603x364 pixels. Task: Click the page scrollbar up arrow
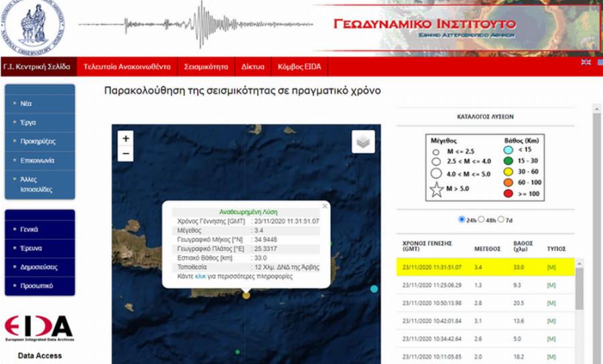[x=597, y=109]
